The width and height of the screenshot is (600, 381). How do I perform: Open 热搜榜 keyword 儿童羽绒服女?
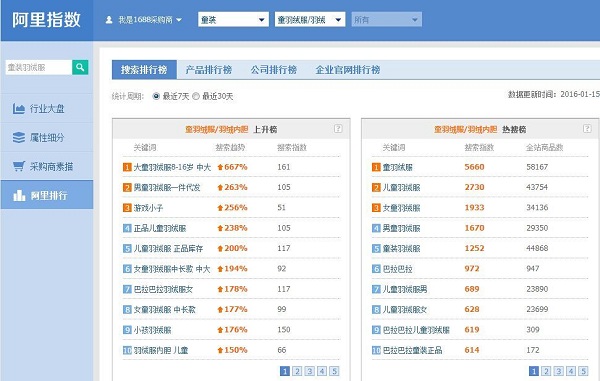pyautogui.click(x=405, y=309)
